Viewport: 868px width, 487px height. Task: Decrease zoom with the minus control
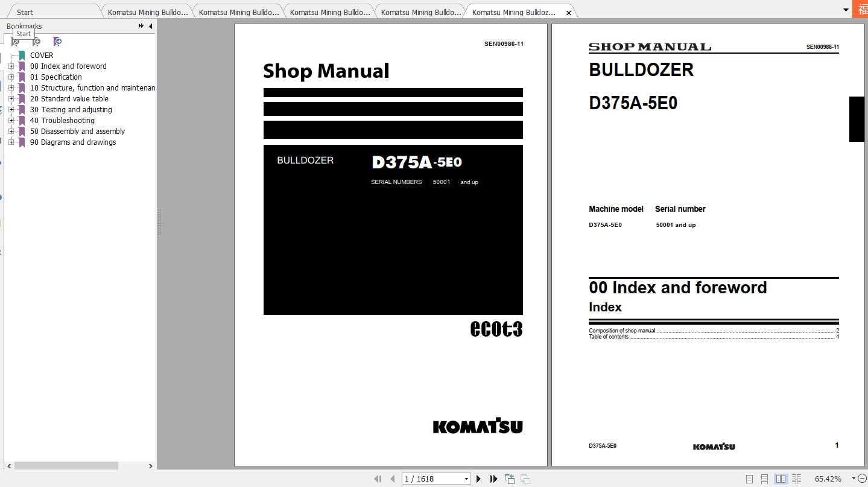pos(863,479)
